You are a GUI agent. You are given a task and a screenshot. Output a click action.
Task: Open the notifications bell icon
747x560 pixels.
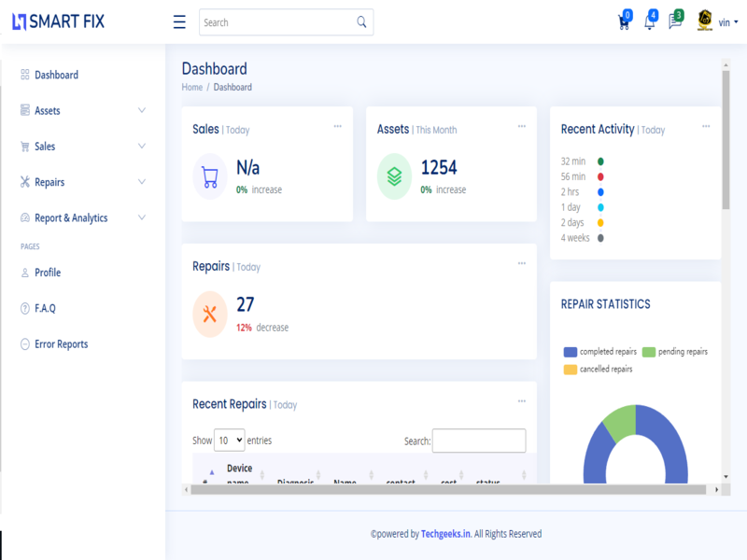tap(649, 22)
